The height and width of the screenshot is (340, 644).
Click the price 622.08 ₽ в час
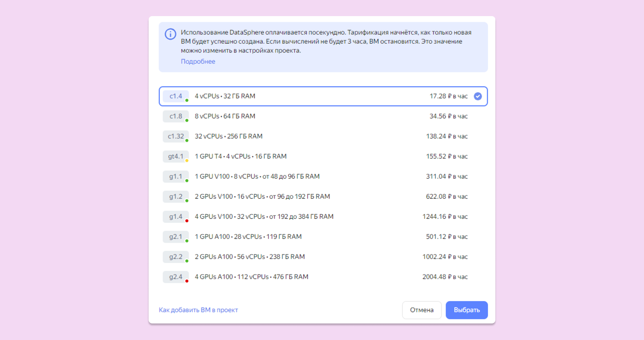click(447, 196)
